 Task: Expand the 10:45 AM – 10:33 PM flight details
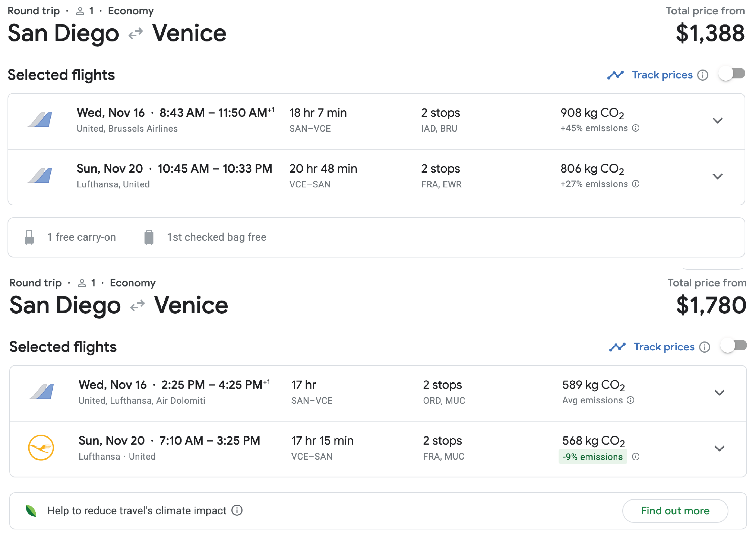coord(718,176)
